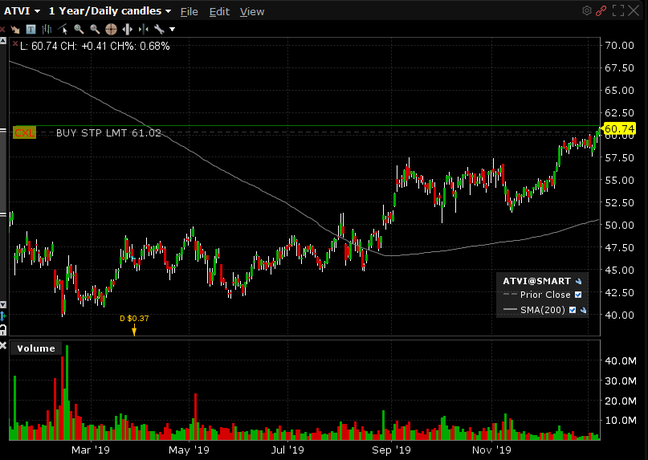Viewport: 648px width, 460px height.
Task: Click the 50.00 price axis label
Action: [619, 225]
